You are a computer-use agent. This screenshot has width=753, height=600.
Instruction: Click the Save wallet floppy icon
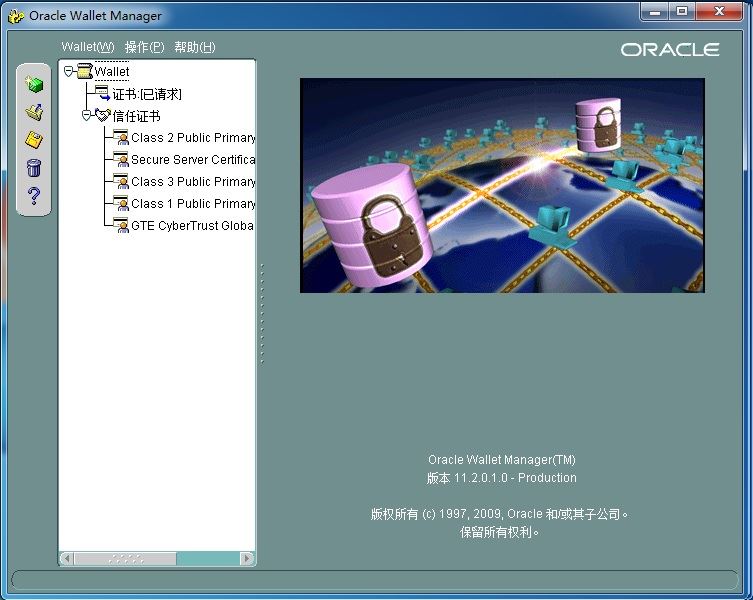[34, 140]
